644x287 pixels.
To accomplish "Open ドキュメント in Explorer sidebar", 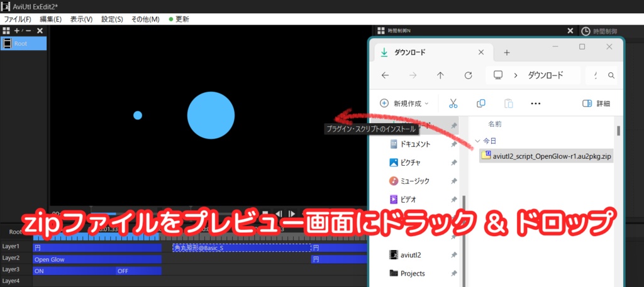I will tap(415, 144).
